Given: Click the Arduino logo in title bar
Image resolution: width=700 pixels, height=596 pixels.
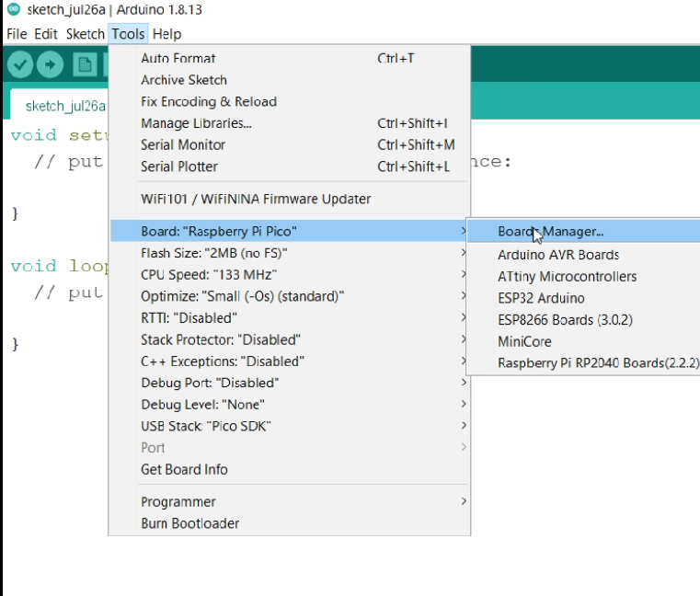Looking at the screenshot, I should (14, 9).
